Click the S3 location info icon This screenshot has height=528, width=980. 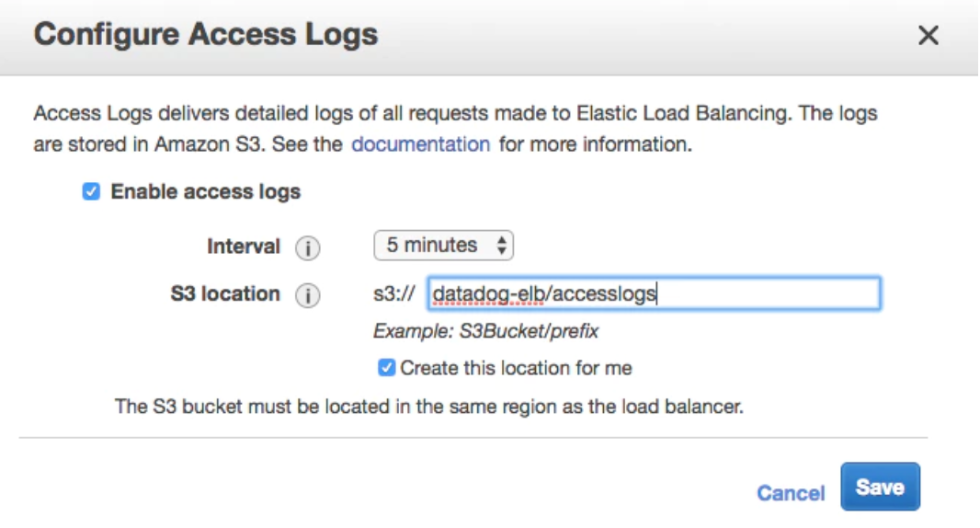307,296
